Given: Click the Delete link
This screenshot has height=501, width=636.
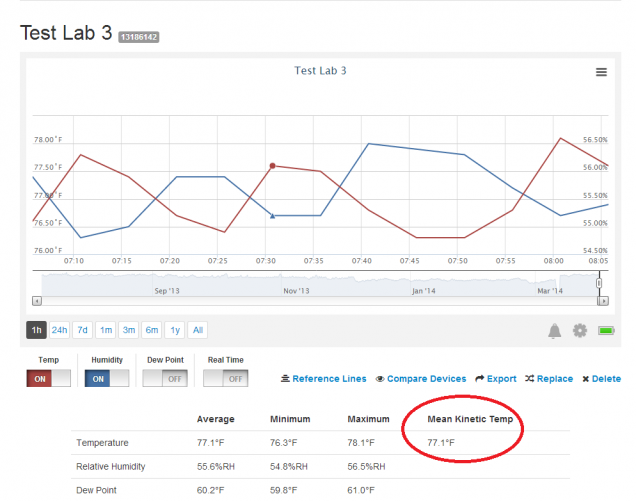Looking at the screenshot, I should pyautogui.click(x=606, y=379).
